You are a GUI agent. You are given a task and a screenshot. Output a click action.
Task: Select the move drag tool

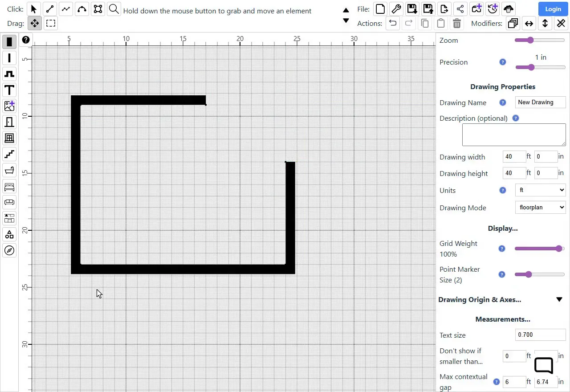(x=35, y=23)
